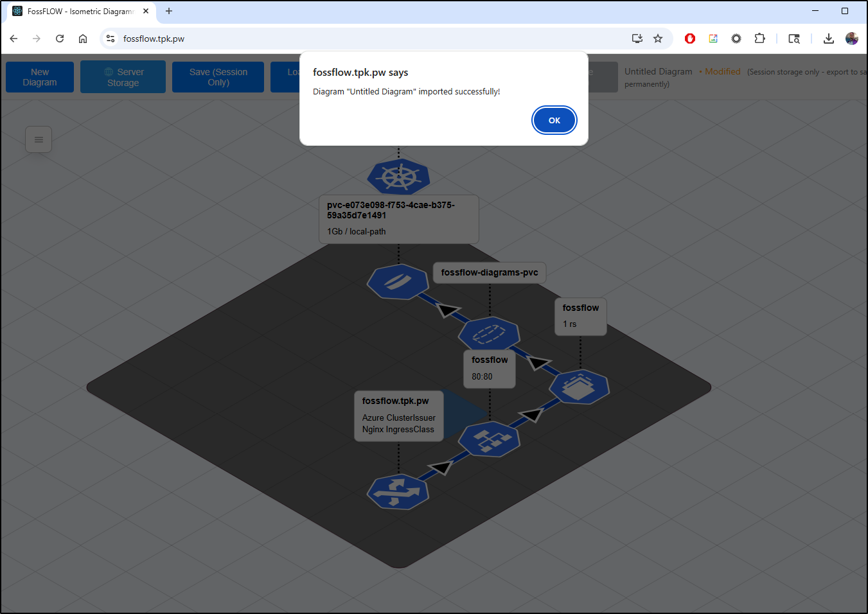Go forward in browser history
The width and height of the screenshot is (868, 614).
pos(37,39)
